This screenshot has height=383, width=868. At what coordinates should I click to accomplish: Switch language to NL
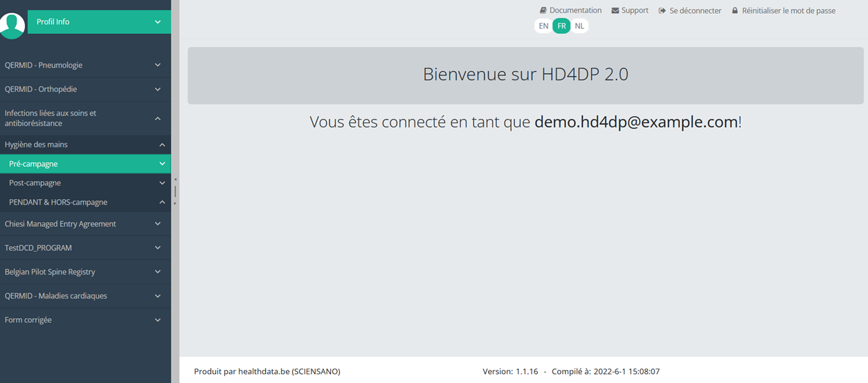coord(579,26)
